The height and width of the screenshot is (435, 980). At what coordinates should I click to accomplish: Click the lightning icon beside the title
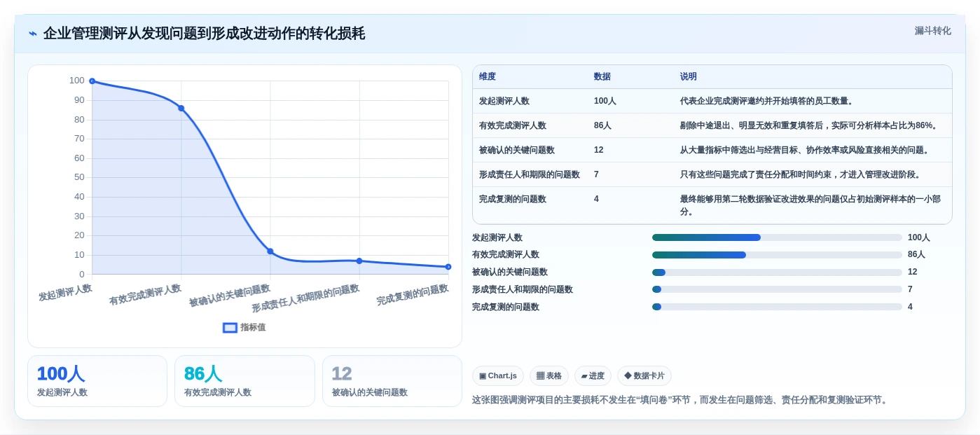pos(33,34)
